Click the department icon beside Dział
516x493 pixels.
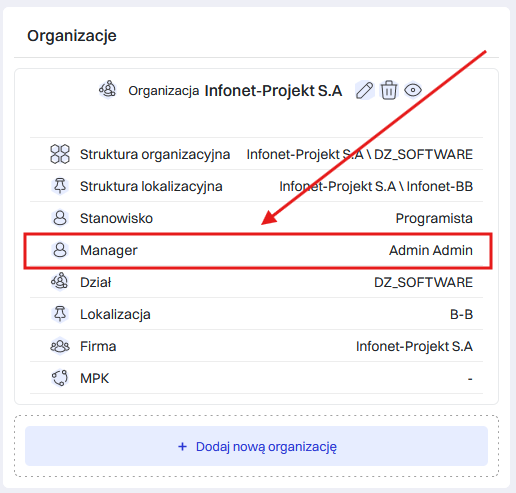click(x=60, y=281)
